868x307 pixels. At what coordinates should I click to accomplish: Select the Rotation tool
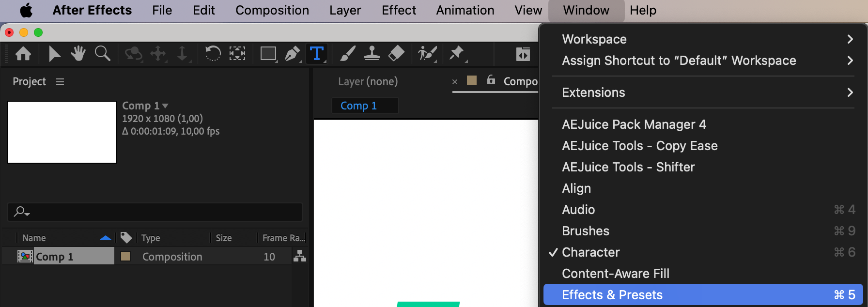(x=213, y=53)
